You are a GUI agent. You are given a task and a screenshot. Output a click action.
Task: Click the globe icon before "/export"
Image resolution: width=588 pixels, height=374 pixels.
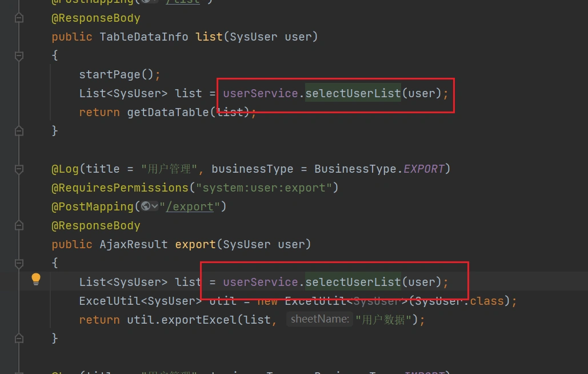145,206
